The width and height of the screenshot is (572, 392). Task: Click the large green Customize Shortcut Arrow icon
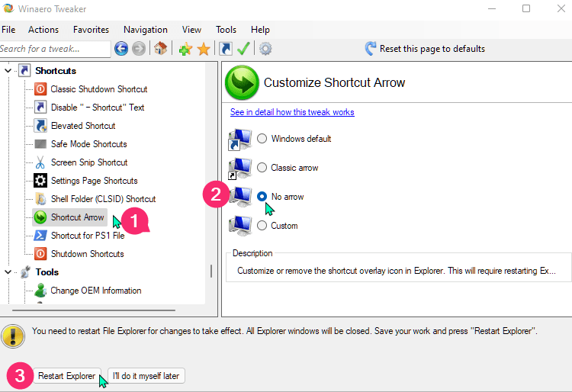tap(242, 82)
